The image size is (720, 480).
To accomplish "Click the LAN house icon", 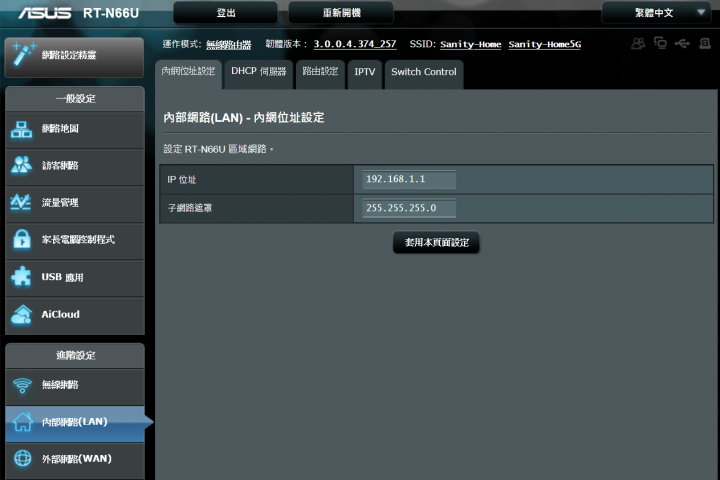I will 22,422.
